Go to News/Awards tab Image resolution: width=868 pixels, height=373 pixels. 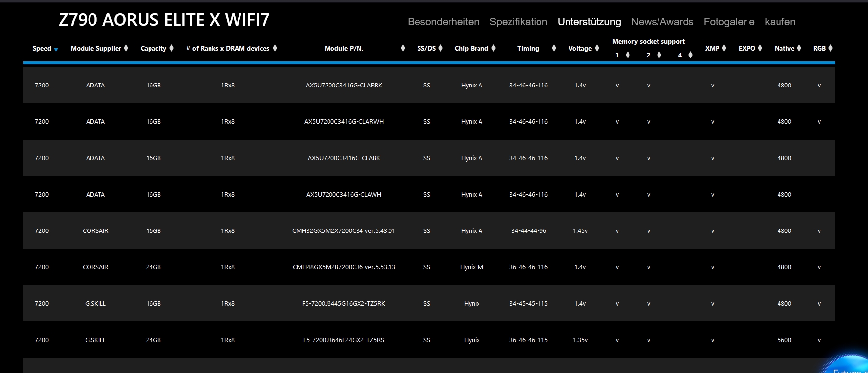click(662, 22)
